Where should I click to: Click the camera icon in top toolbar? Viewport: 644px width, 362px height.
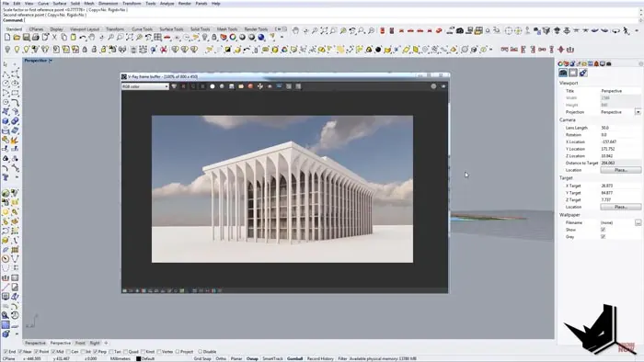[460, 30]
